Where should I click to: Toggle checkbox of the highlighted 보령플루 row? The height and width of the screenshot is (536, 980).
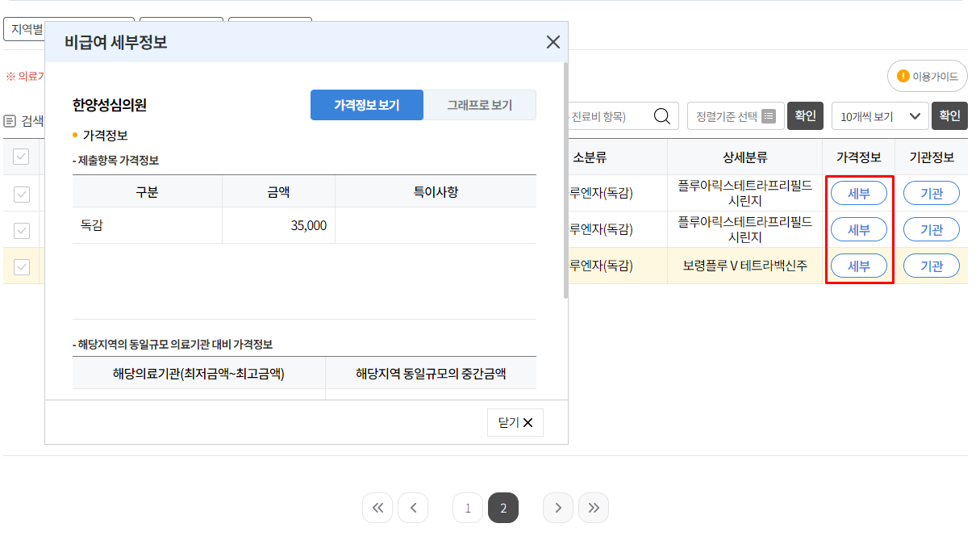click(22, 266)
